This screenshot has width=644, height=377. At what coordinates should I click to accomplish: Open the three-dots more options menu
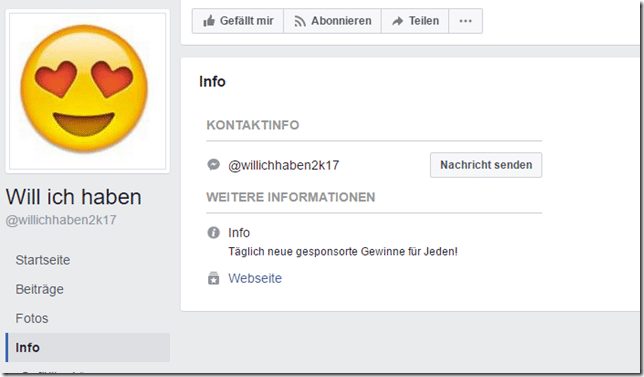pyautogui.click(x=465, y=21)
